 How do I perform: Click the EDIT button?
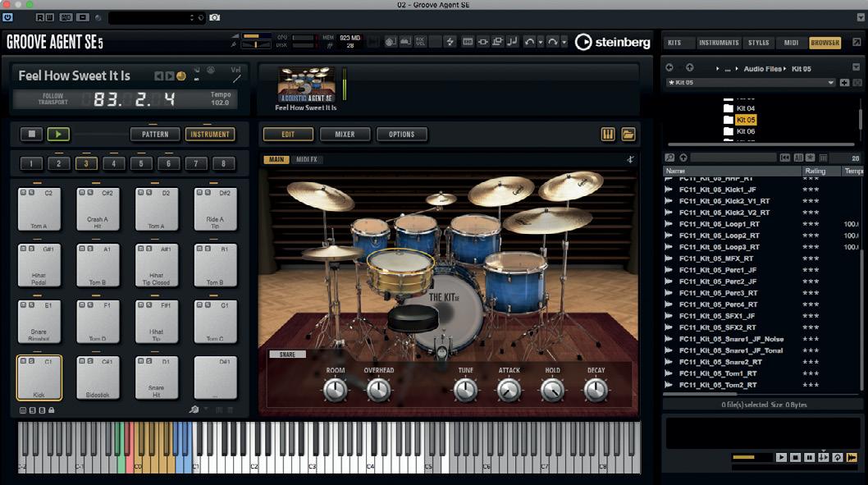[288, 135]
